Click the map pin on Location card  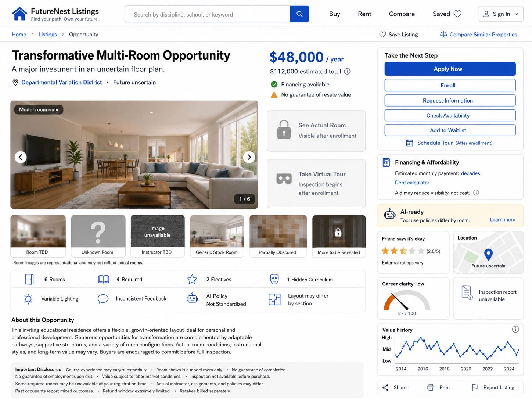pyautogui.click(x=488, y=254)
